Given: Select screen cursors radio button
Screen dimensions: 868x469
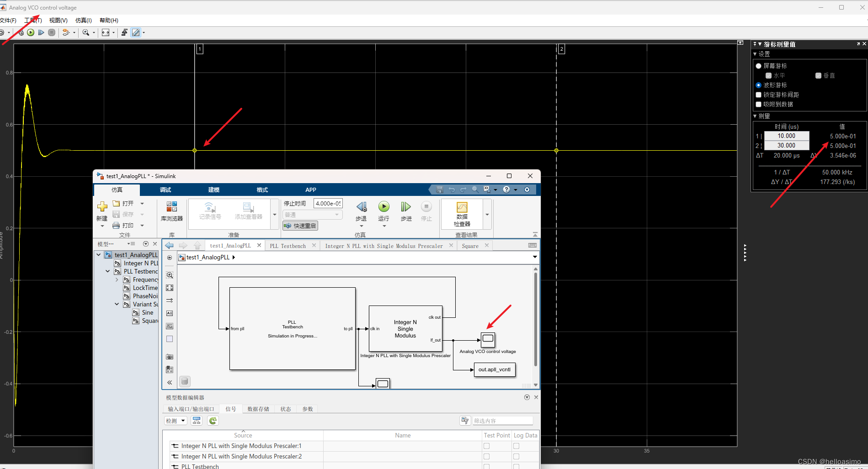Looking at the screenshot, I should tap(759, 66).
